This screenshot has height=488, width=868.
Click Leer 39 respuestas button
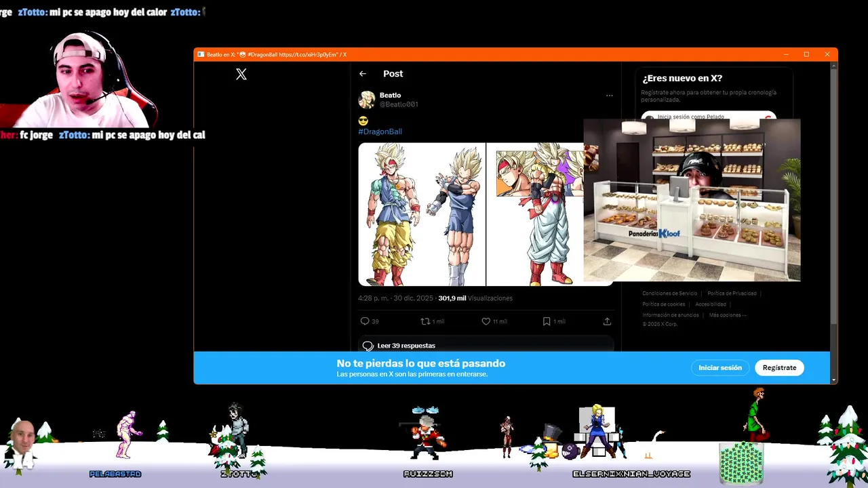486,346
